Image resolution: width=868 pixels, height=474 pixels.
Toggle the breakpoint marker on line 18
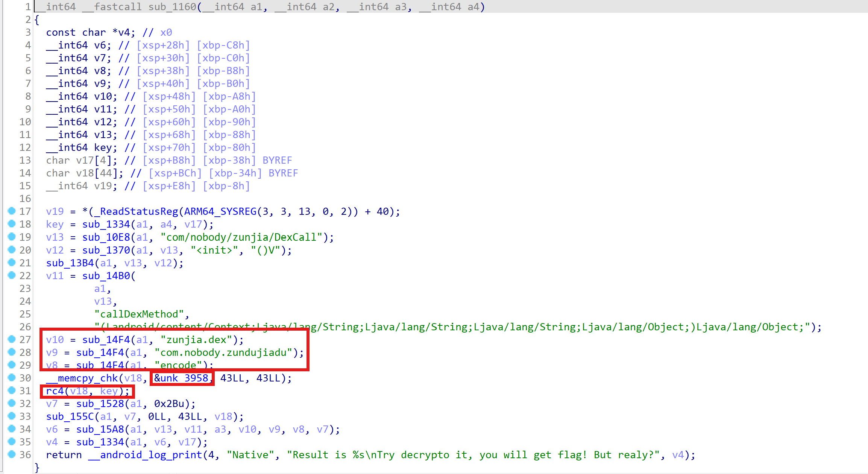(x=12, y=224)
